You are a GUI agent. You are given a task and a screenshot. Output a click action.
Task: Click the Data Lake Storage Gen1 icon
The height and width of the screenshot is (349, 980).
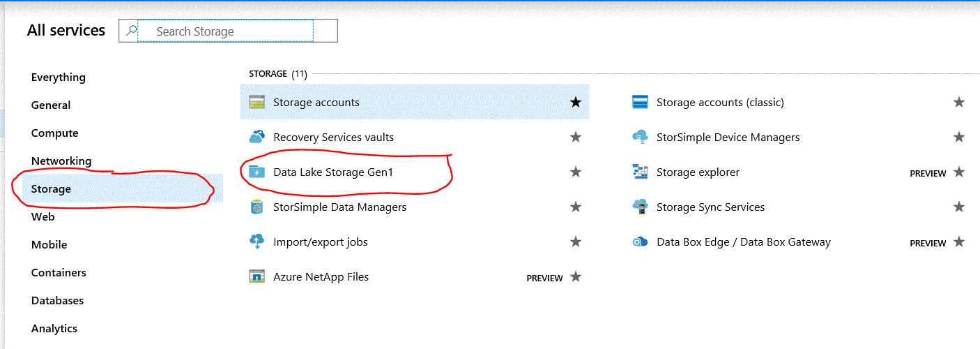click(257, 172)
